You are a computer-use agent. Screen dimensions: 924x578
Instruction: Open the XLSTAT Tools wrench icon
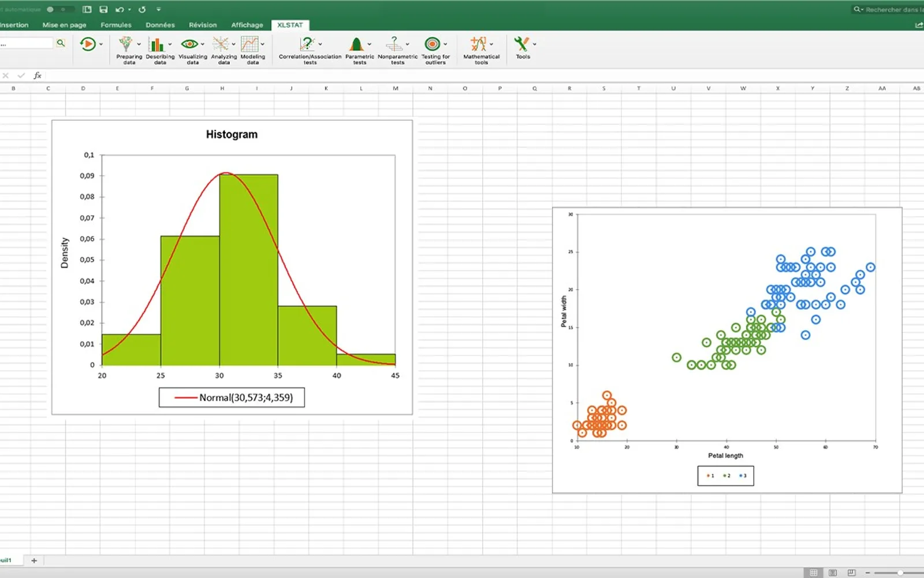pyautogui.click(x=521, y=44)
